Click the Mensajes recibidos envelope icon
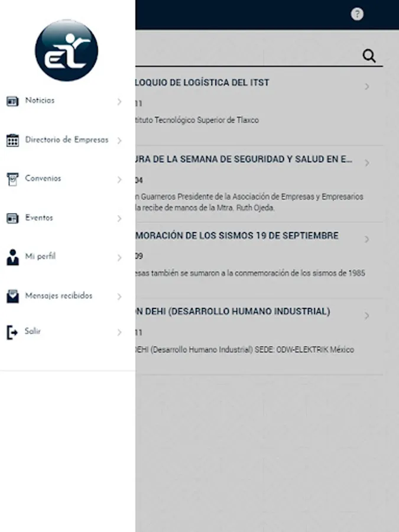The height and width of the screenshot is (532, 399). 12,296
